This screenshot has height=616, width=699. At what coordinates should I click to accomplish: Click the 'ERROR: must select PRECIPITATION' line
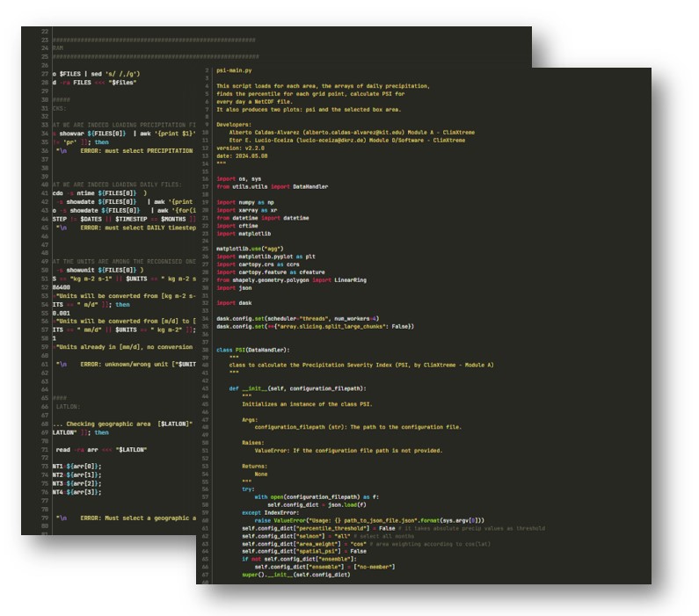click(x=136, y=151)
